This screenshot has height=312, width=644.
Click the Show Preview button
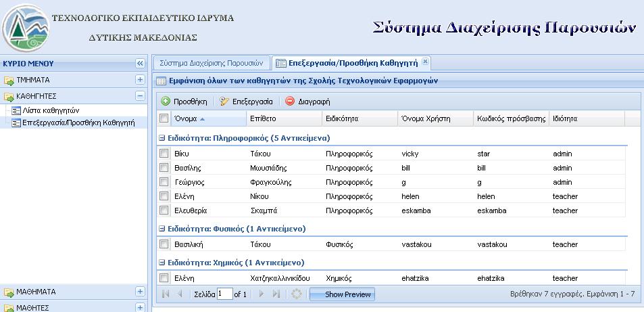click(342, 294)
